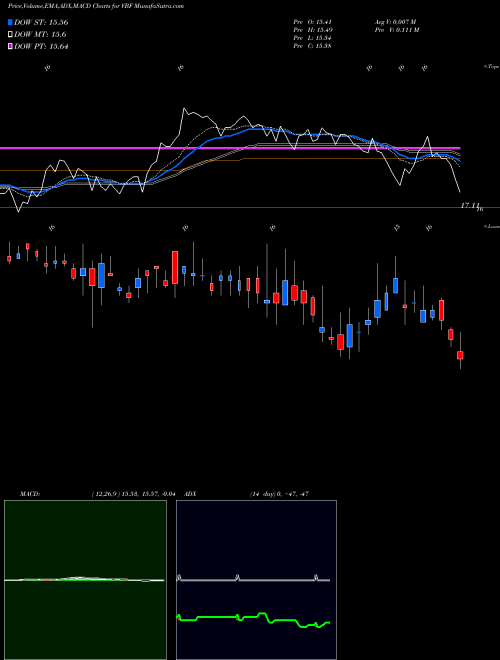Click the horizontal magenta DOW PT line

230,148
